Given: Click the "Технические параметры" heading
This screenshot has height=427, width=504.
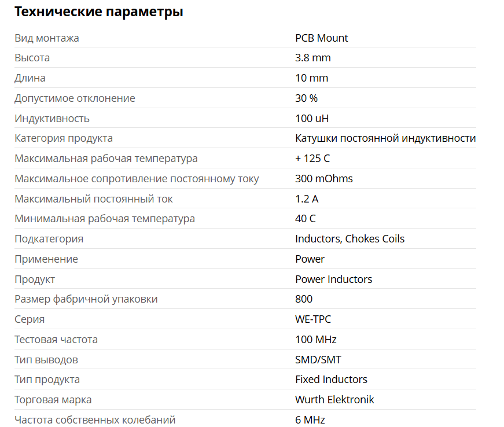Looking at the screenshot, I should (99, 12).
